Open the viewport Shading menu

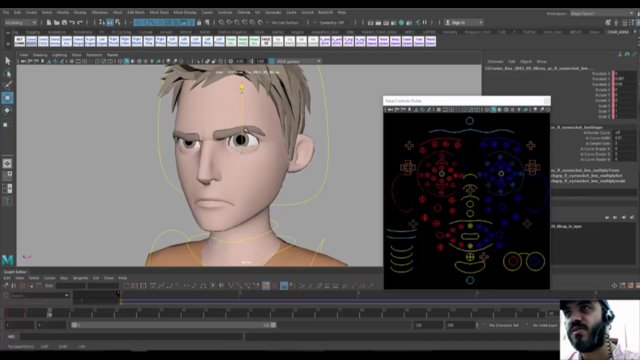pos(40,55)
